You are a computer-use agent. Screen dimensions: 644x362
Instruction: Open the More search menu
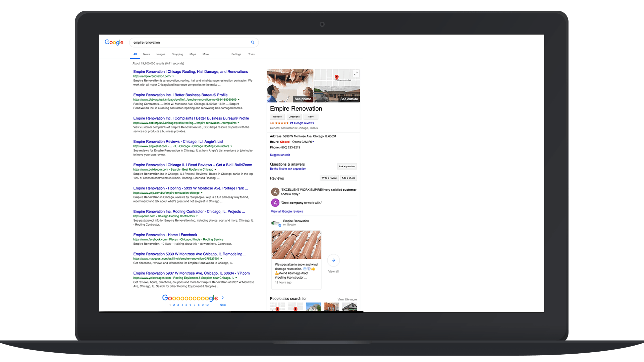[206, 54]
